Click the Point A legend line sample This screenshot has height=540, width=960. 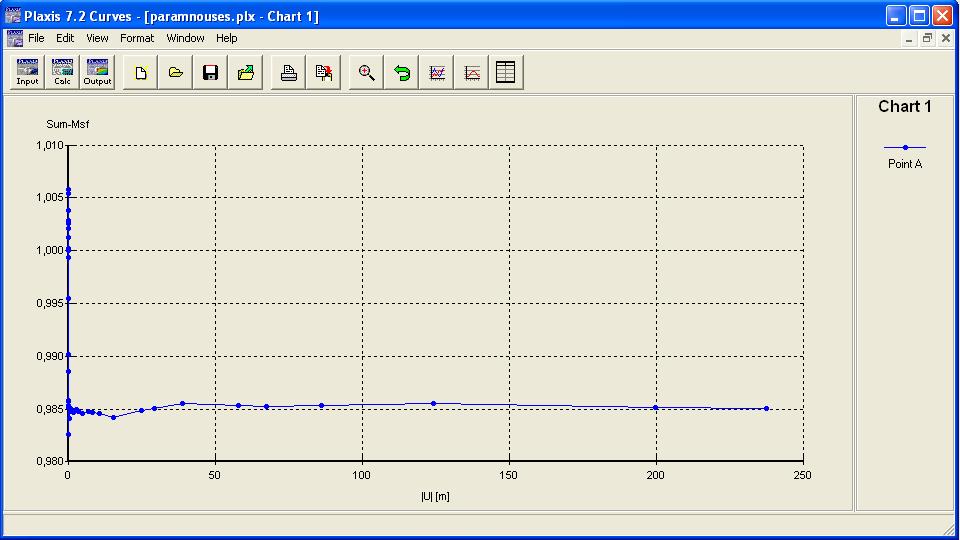pyautogui.click(x=905, y=148)
